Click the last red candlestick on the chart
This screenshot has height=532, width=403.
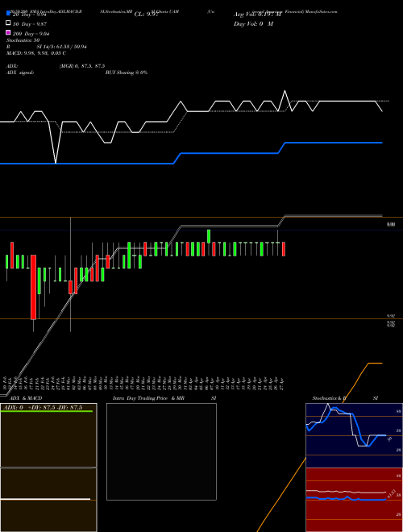[x=284, y=249]
